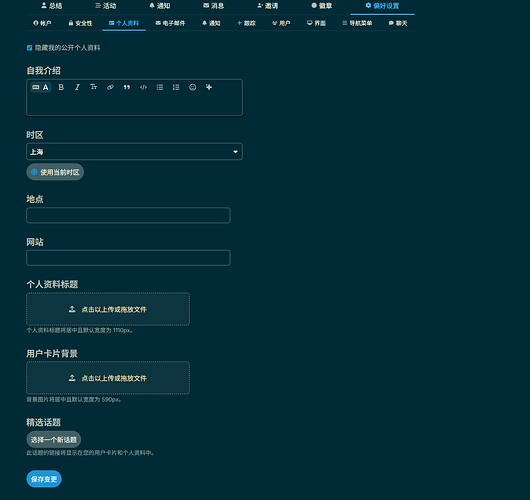The height and width of the screenshot is (500, 530).
Task: Click 选择一个新话题 button
Action: [x=54, y=439]
